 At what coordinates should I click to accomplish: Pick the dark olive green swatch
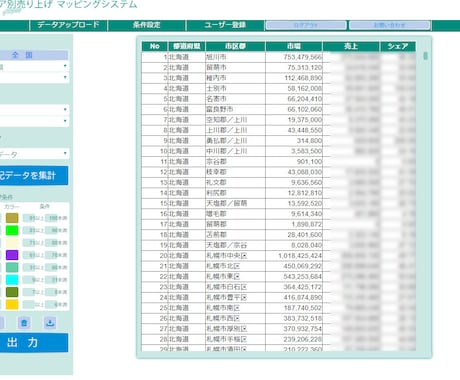pyautogui.click(x=12, y=292)
